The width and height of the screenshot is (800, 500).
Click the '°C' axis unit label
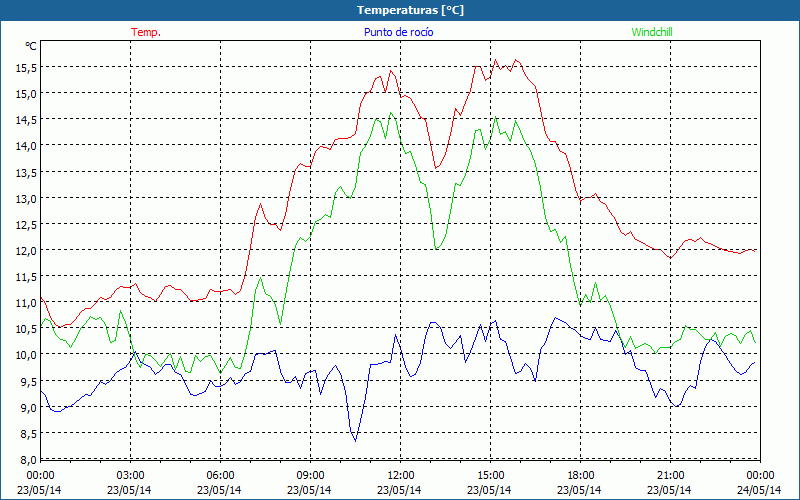pos(31,46)
